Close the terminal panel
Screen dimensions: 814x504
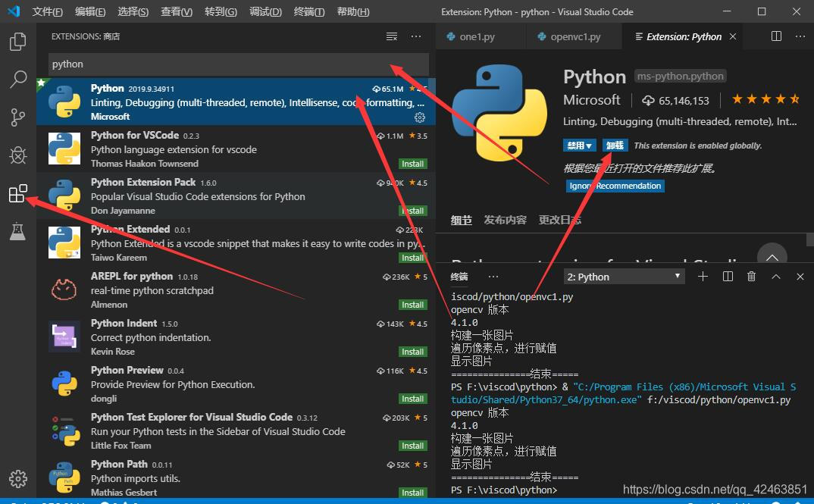pyautogui.click(x=800, y=277)
